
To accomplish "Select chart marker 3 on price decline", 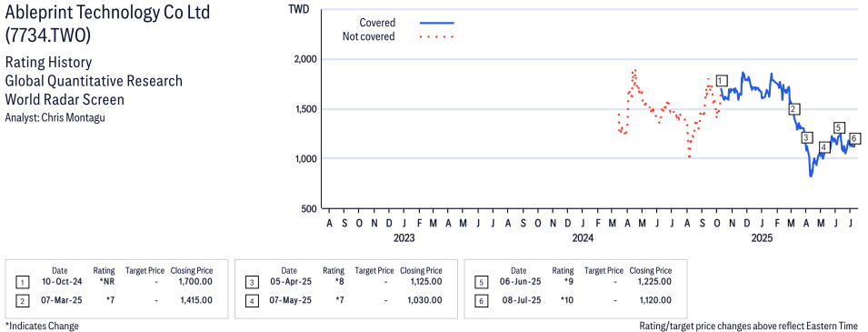I will pos(806,137).
